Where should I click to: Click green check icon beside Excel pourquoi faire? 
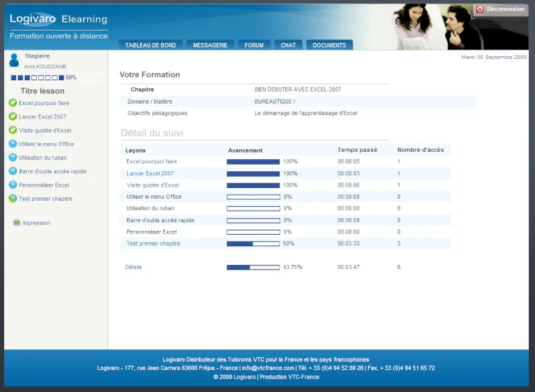[x=13, y=103]
